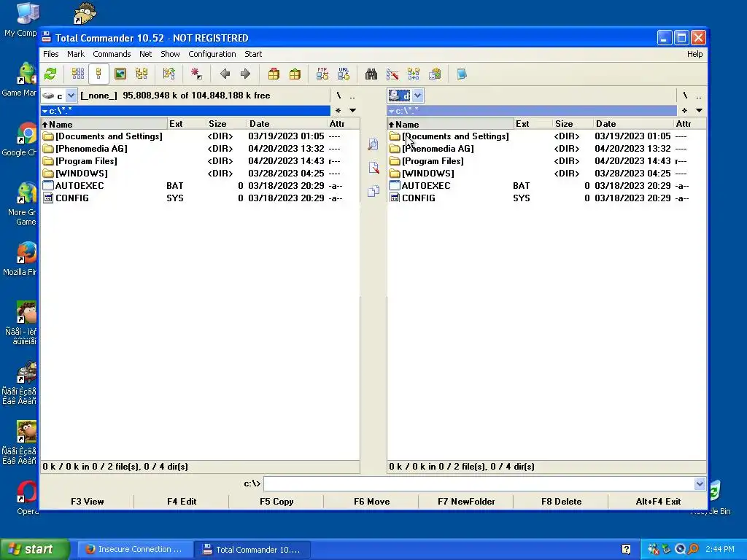Screen dimensions: 747x560
Task: Open the Show menu
Action: (x=170, y=54)
